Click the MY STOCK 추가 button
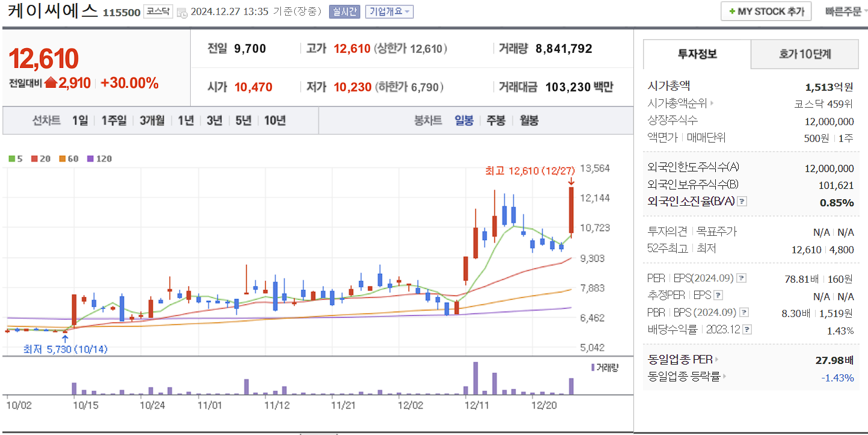Viewport: 868px width, 435px height. coord(766,11)
